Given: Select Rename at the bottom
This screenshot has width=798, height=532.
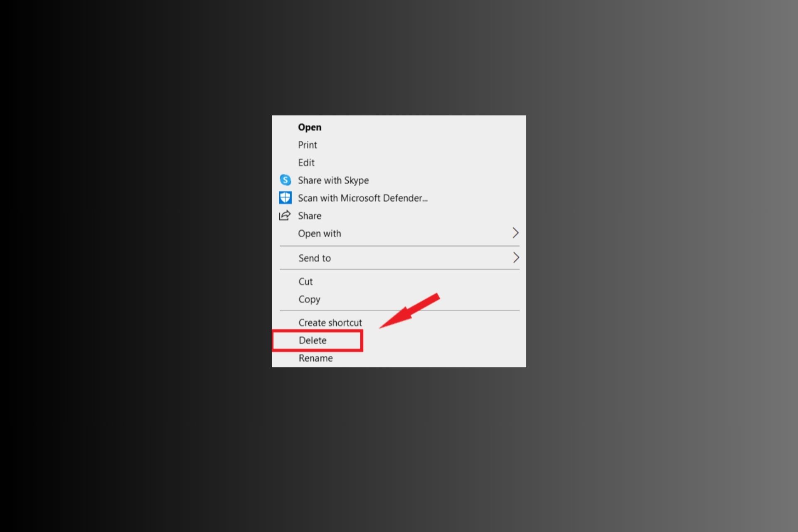Looking at the screenshot, I should [315, 358].
